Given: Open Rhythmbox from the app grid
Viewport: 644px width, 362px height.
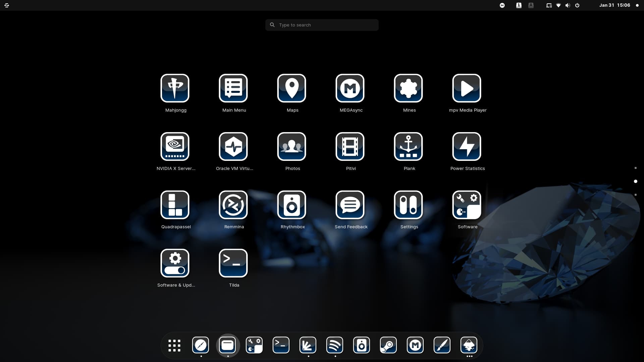Looking at the screenshot, I should (292, 205).
